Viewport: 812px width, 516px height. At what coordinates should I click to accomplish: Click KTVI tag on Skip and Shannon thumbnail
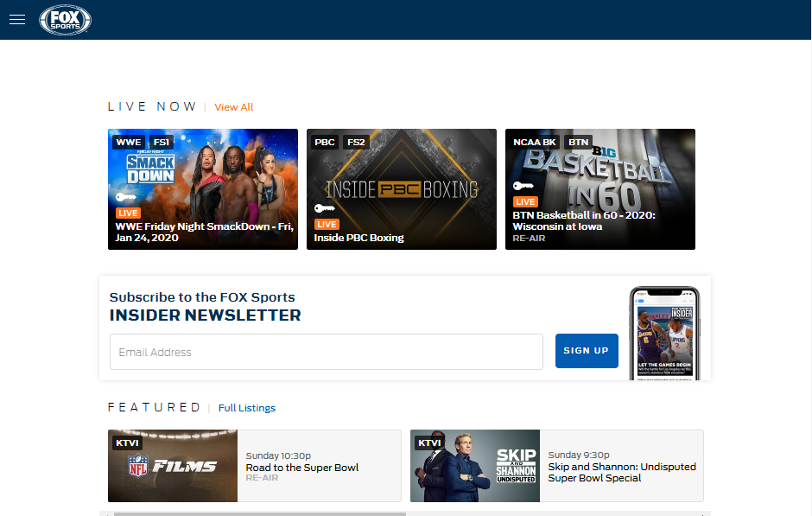[x=429, y=443]
